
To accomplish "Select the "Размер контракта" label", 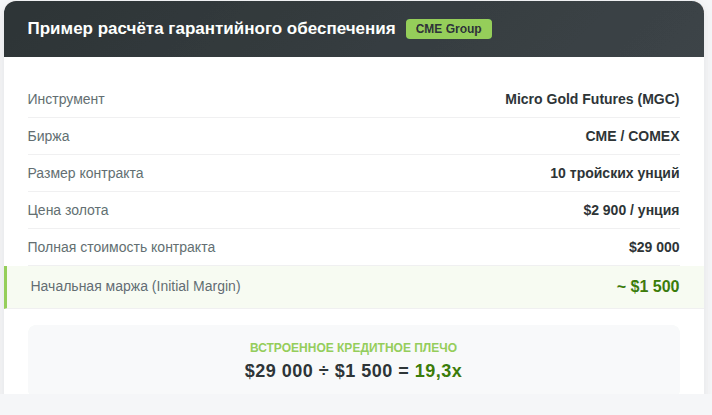I will [x=86, y=173].
